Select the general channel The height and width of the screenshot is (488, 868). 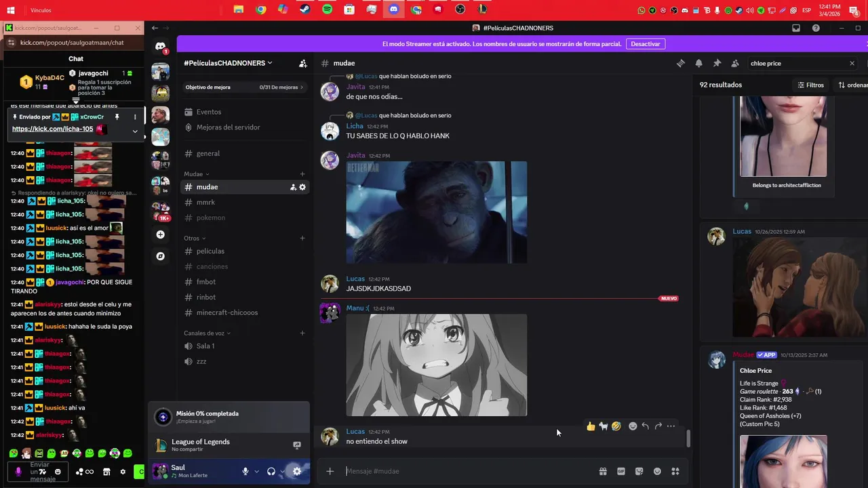(208, 154)
